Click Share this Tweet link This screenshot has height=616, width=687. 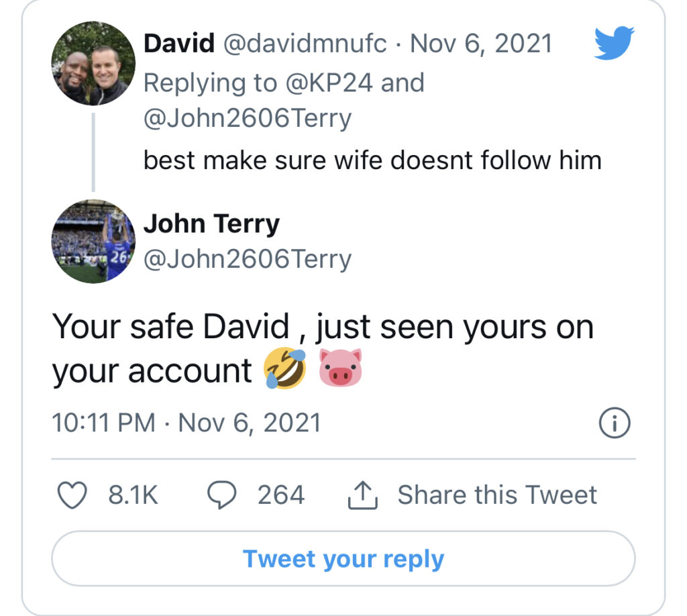(496, 495)
